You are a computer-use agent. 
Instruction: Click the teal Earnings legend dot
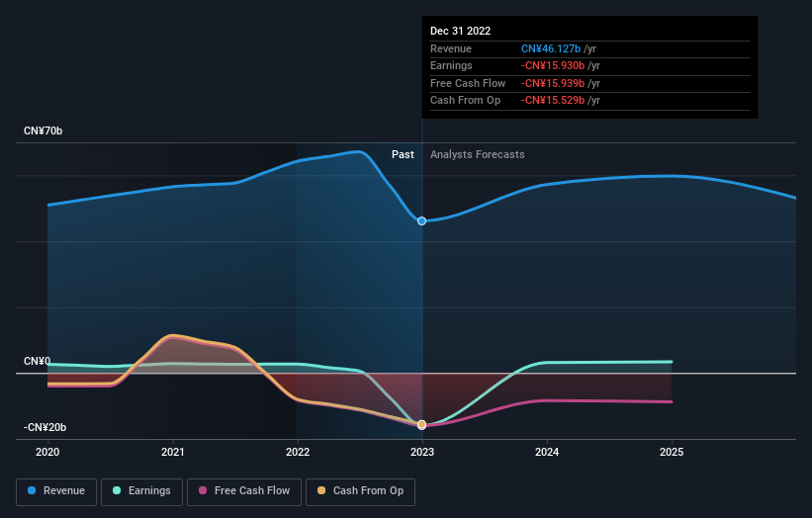tap(117, 490)
